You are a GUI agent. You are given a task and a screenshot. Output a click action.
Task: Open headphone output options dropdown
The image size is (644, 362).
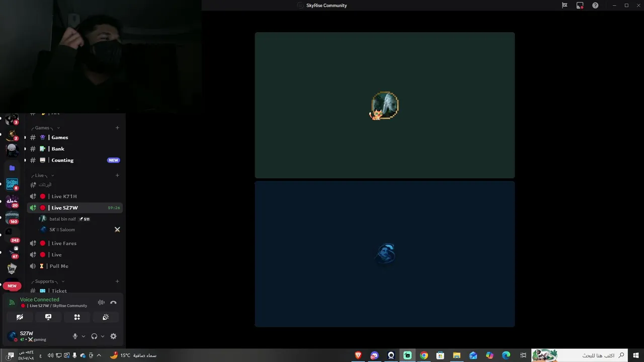103,336
